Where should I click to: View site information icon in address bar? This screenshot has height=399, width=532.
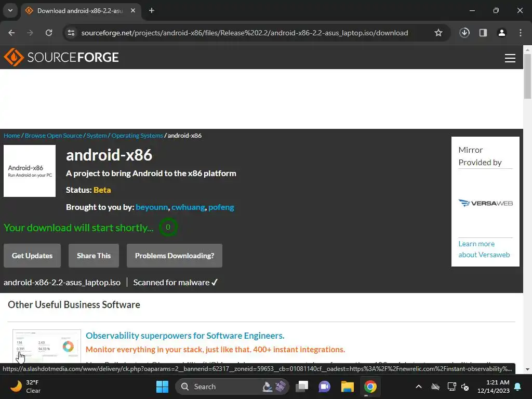(x=71, y=33)
